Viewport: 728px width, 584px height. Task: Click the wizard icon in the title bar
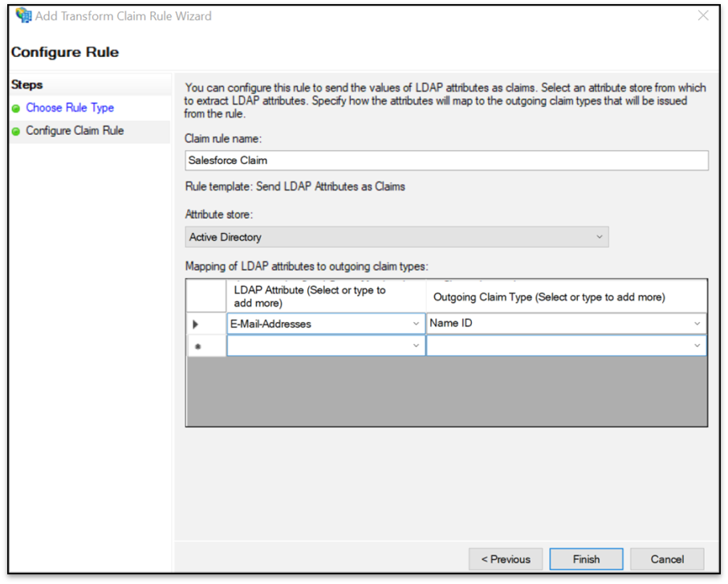[23, 15]
